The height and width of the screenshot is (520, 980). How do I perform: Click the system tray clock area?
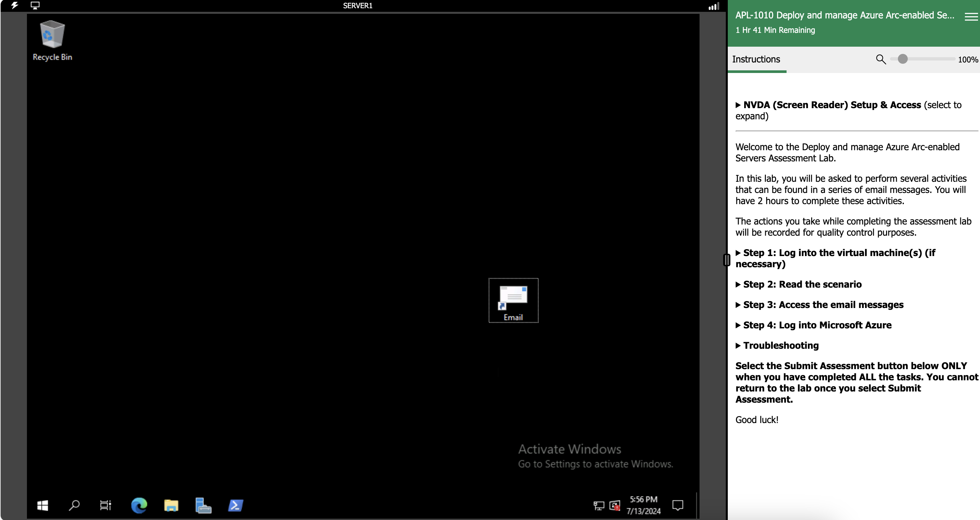click(x=644, y=505)
